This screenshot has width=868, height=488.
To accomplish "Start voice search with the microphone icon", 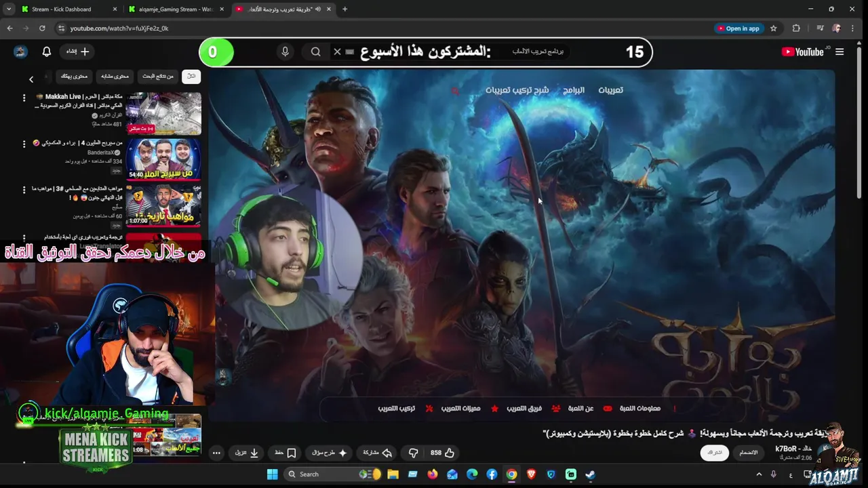I will click(x=285, y=52).
